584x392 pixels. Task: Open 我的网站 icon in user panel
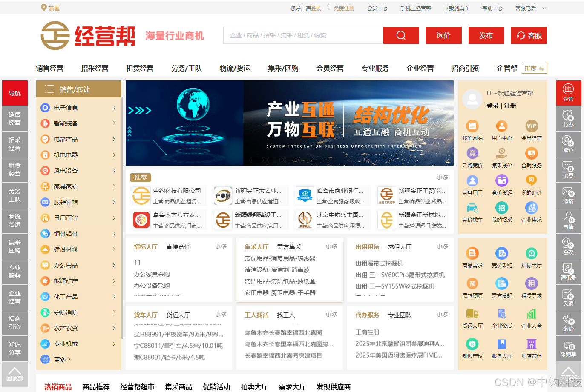(x=472, y=126)
